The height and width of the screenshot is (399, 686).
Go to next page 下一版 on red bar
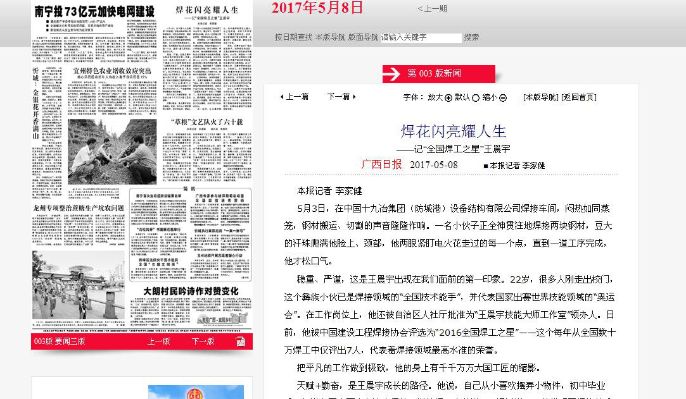point(203,341)
